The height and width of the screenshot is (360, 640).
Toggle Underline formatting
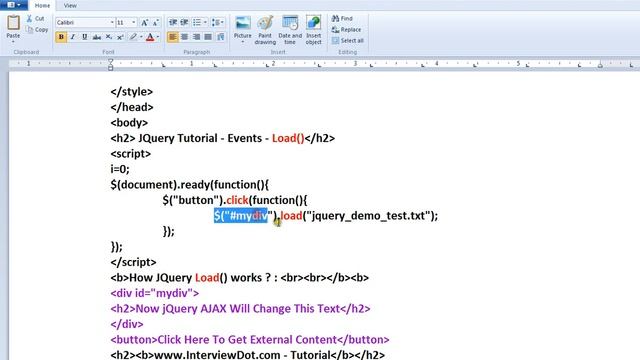pyautogui.click(x=84, y=37)
